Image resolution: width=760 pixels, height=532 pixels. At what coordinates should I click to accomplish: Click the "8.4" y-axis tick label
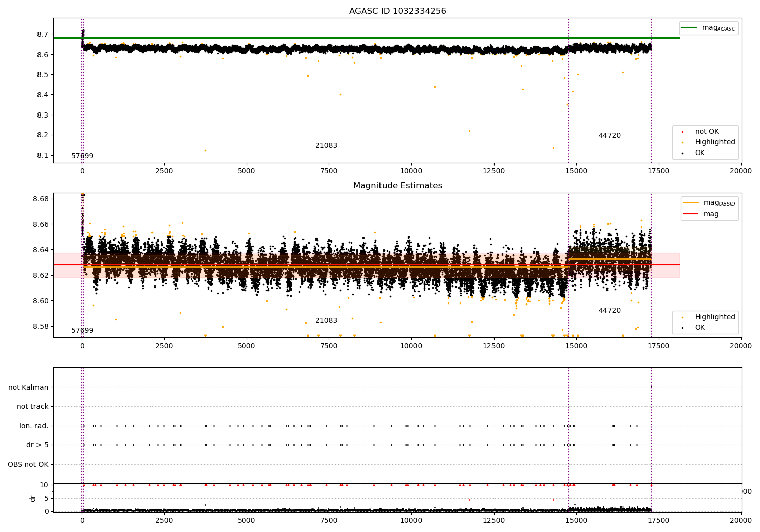[x=43, y=95]
